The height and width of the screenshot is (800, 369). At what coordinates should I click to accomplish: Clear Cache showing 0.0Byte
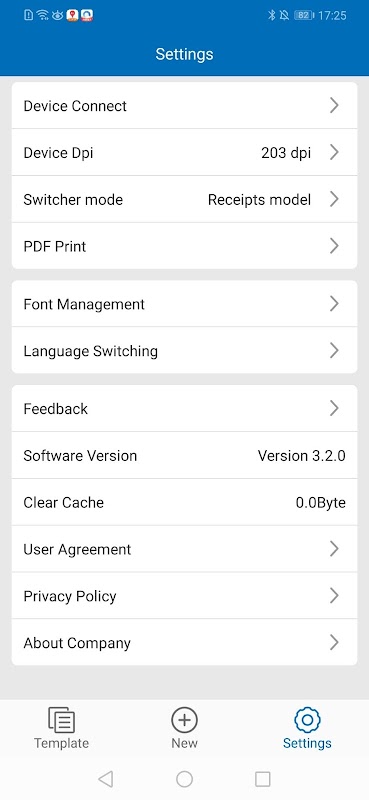point(184,503)
